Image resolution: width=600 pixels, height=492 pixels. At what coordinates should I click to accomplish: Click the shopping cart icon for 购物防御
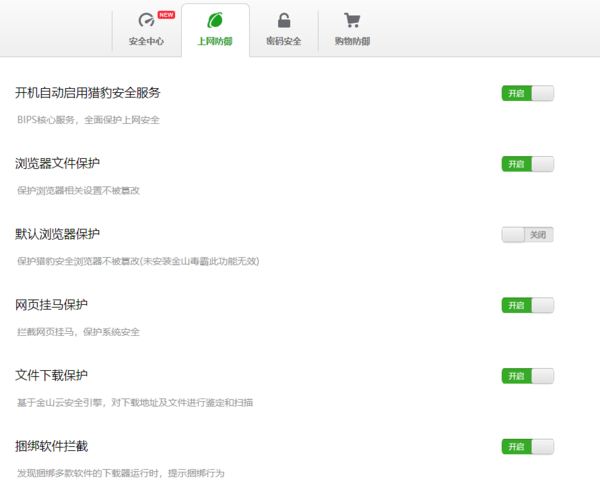pos(352,21)
